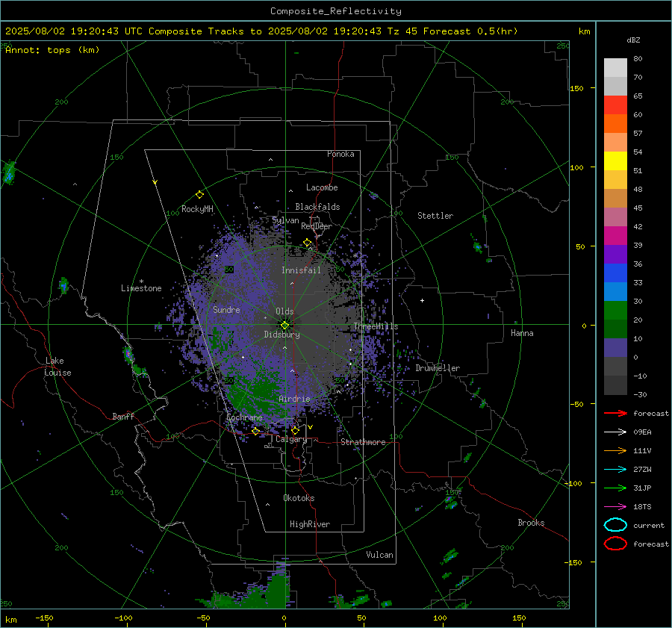Click the 'Annot: tops (km)' label
Screen dimensions: 672x628
point(52,50)
